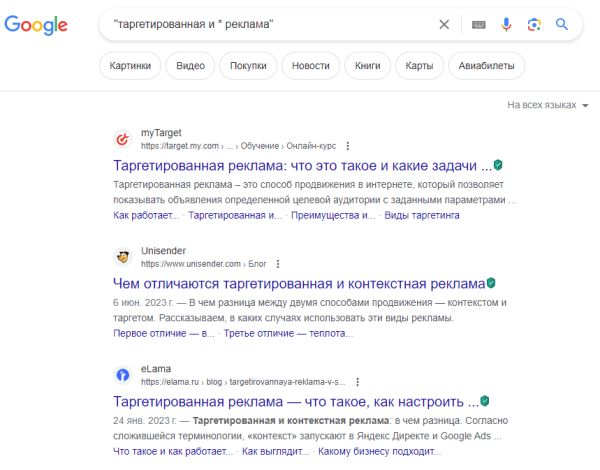This screenshot has width=600, height=470.
Task: Open the "Виды таргетинга" sitelink
Action: 422,214
